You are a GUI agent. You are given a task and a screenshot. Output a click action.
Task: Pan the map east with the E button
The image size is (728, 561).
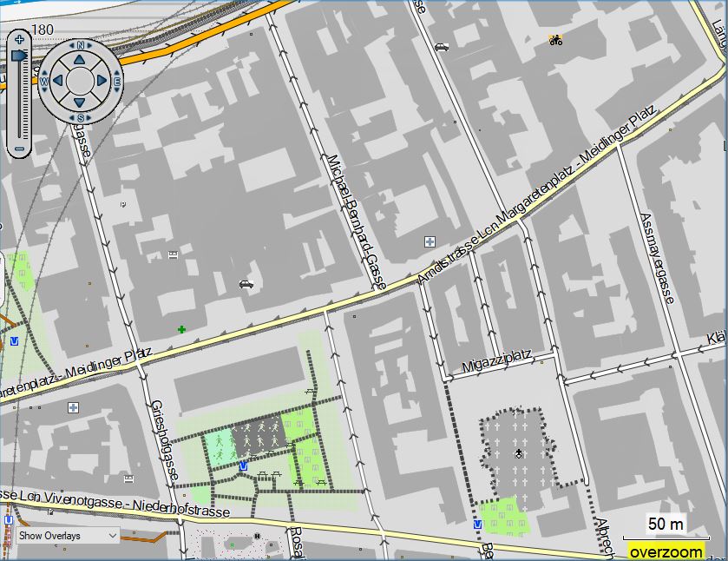click(x=116, y=79)
